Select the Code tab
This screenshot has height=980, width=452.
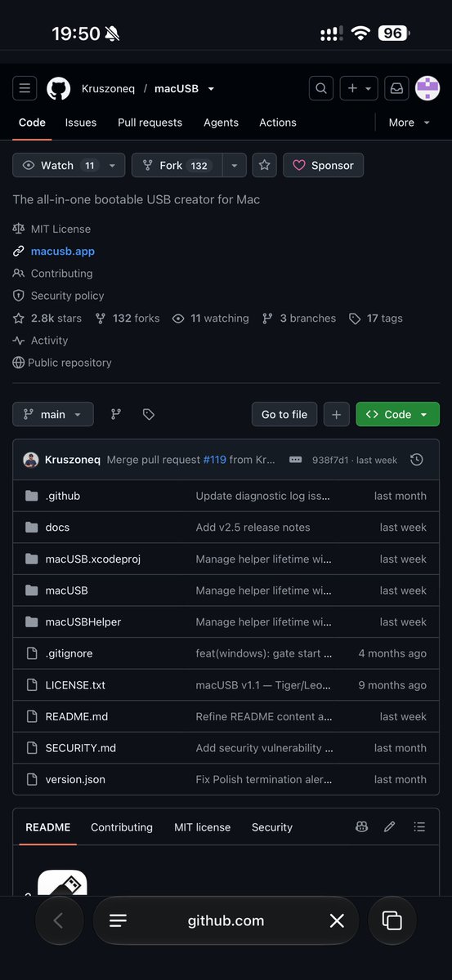pyautogui.click(x=32, y=122)
